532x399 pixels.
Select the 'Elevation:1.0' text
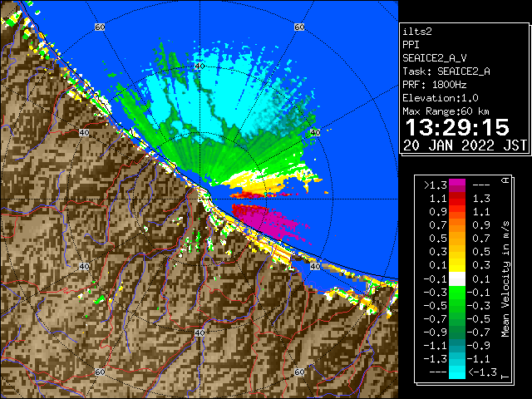pos(441,98)
